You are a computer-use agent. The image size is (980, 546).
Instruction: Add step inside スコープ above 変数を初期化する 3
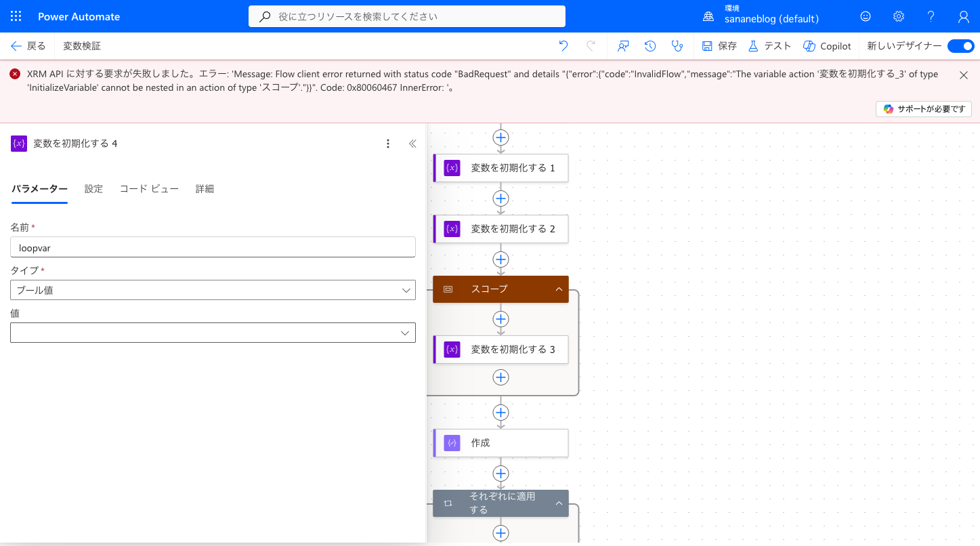coord(500,319)
